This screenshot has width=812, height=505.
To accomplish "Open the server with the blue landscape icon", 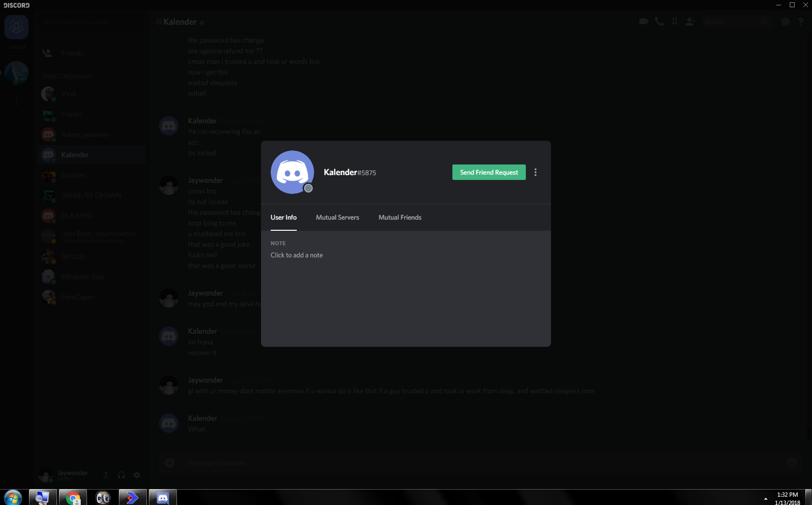I will (16, 73).
